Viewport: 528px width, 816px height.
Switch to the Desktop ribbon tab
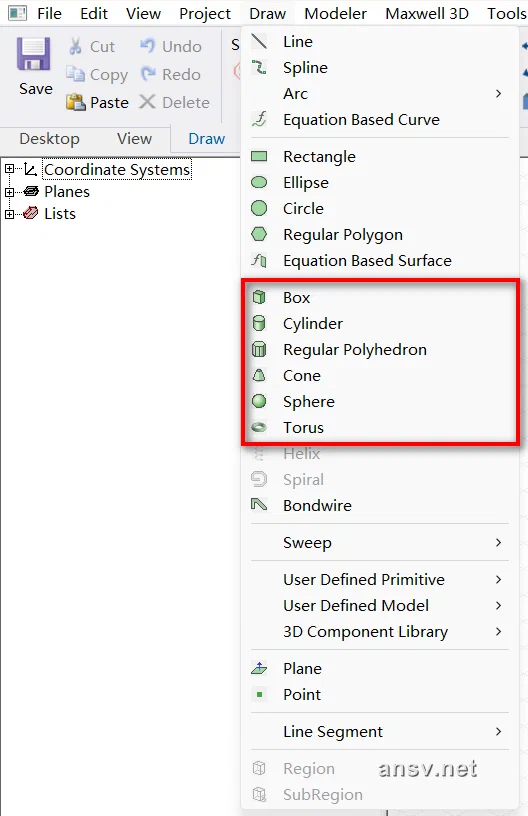(49, 139)
